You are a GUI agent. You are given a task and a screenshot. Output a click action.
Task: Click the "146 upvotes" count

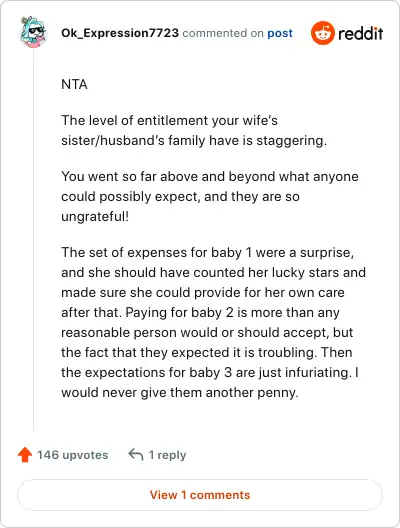(x=72, y=455)
